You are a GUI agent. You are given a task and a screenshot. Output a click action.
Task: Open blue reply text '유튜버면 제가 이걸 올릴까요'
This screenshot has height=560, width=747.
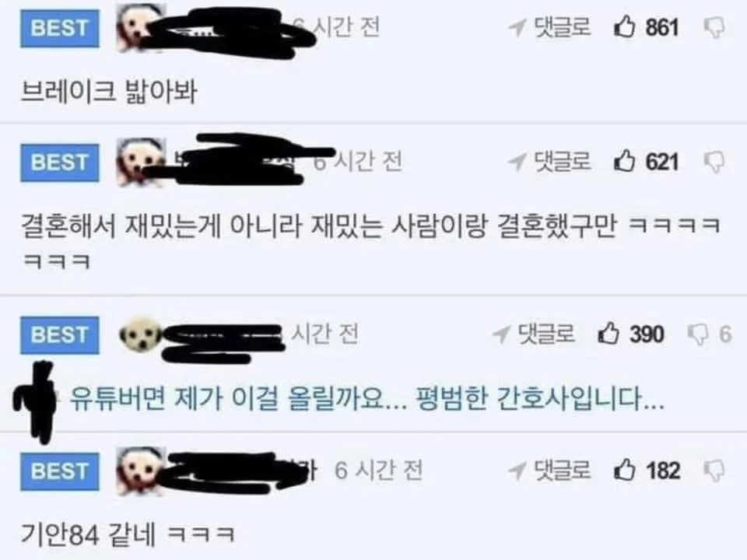tap(366, 398)
